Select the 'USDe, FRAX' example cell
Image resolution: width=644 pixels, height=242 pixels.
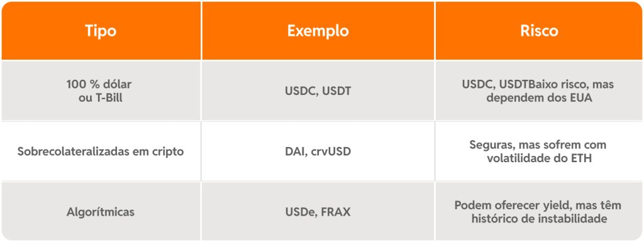point(318,212)
